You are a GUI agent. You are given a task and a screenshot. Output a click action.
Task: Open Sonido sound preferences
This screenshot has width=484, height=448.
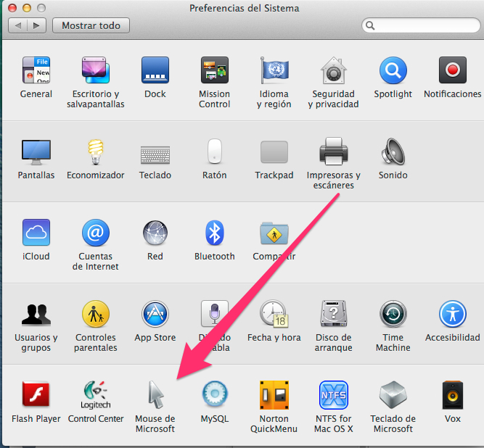(x=393, y=152)
